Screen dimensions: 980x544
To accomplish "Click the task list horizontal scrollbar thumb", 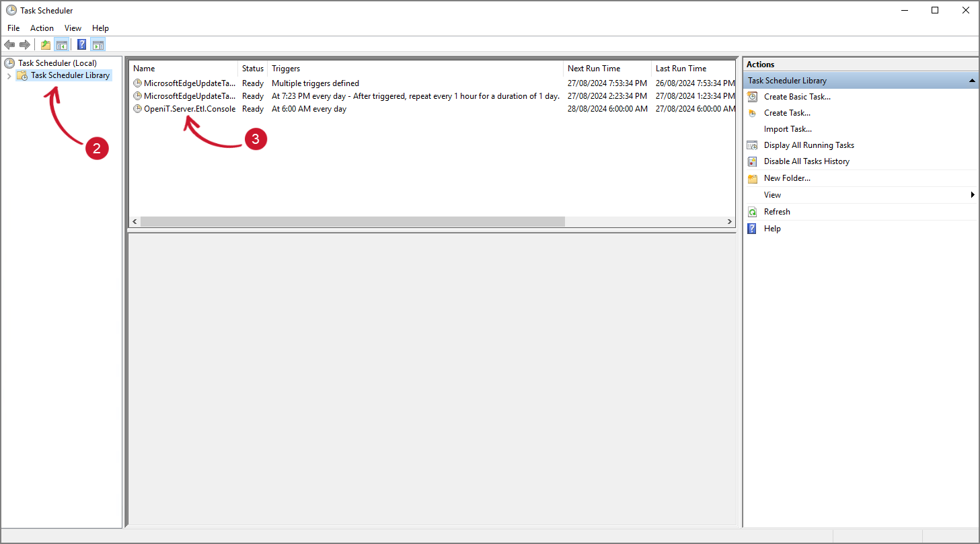I will [x=352, y=222].
